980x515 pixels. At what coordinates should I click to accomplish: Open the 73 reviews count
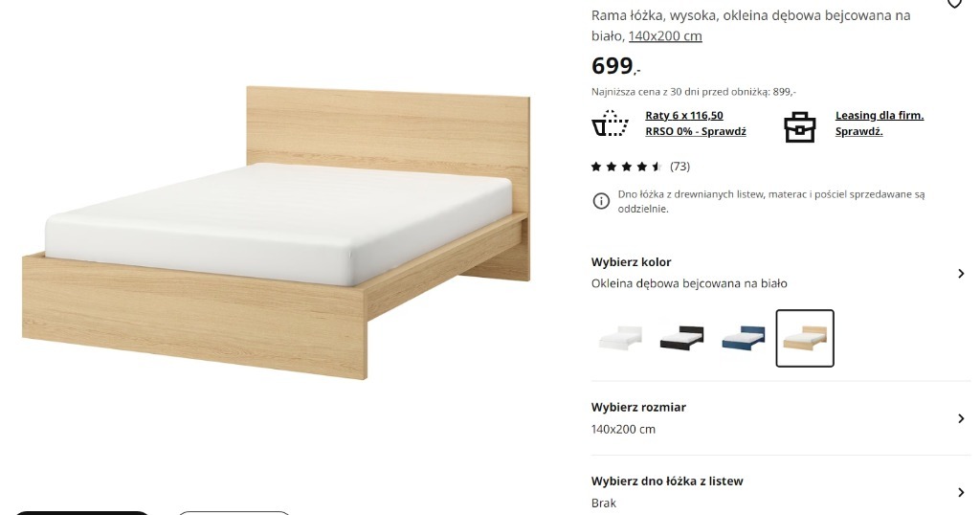click(x=680, y=167)
